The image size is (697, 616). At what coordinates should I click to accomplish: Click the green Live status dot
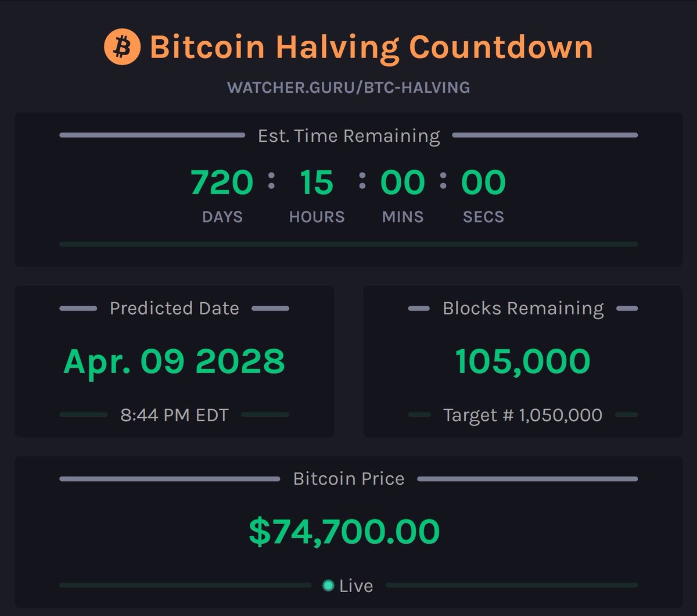pyautogui.click(x=328, y=585)
